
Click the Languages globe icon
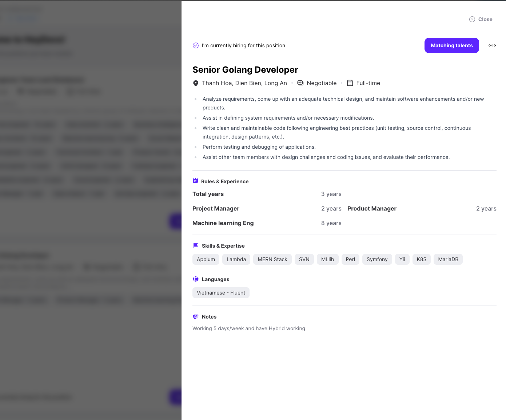click(x=196, y=279)
